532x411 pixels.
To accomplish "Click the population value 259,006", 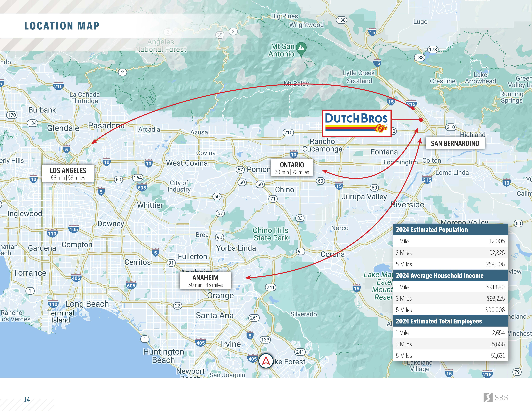I will (x=495, y=264).
